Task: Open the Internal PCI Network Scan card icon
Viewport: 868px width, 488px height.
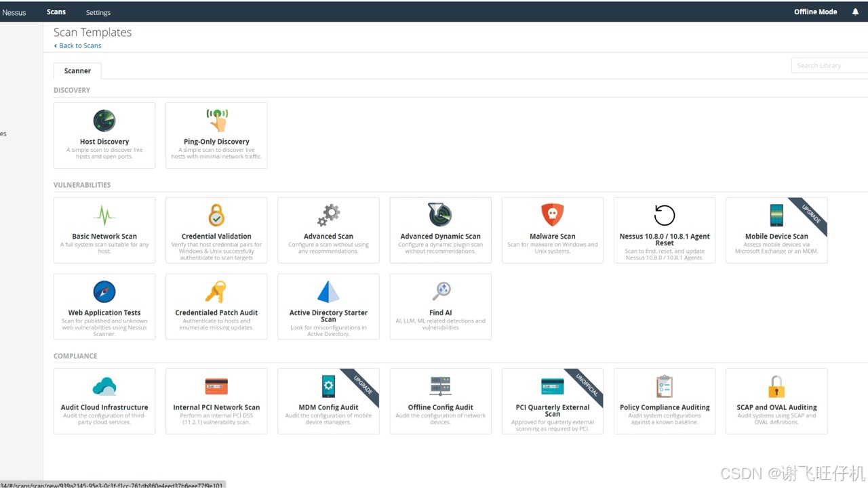Action: coord(216,386)
